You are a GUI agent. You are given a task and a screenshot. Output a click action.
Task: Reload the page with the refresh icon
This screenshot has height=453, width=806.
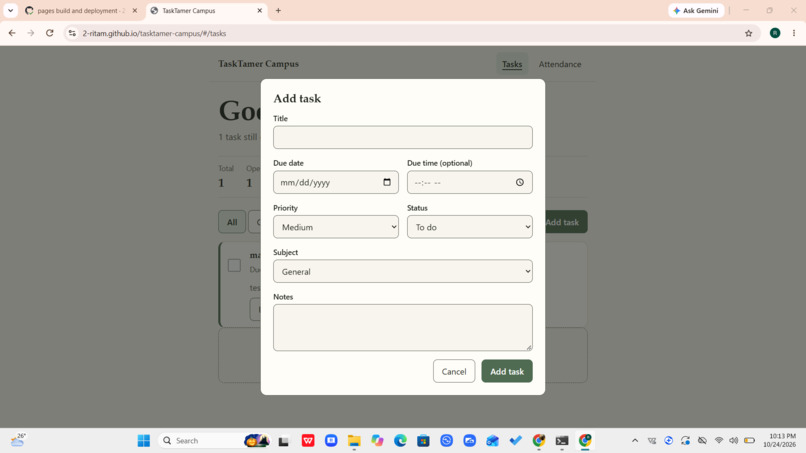tap(49, 33)
